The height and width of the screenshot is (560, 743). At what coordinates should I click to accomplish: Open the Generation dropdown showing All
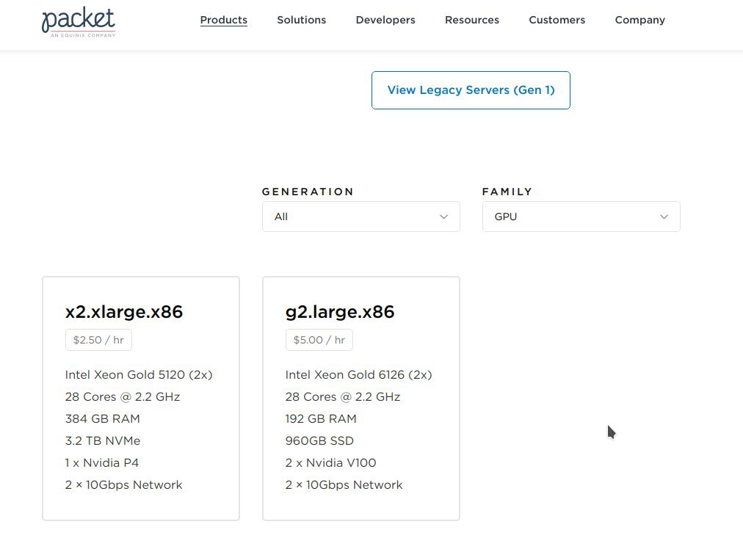pos(360,217)
